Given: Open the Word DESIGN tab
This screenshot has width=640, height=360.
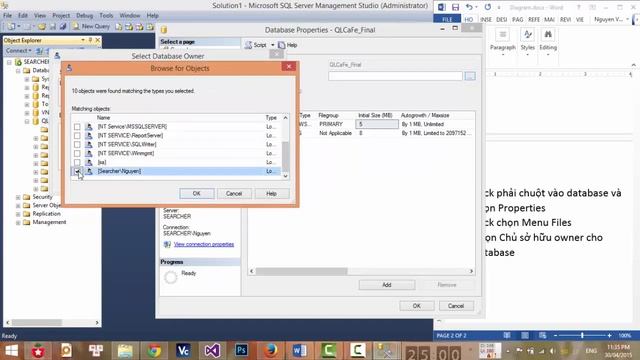Looking at the screenshot, I should coord(502,20).
